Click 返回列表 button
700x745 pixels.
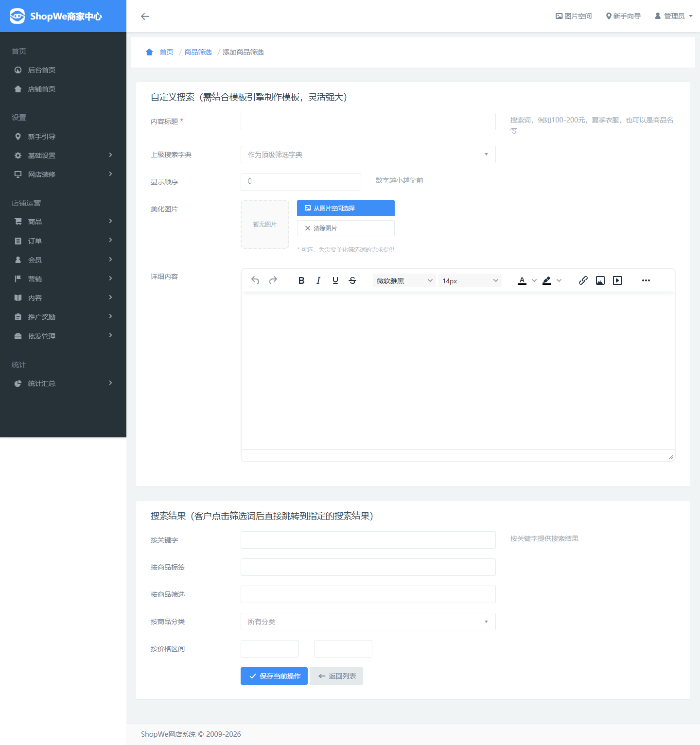336,676
